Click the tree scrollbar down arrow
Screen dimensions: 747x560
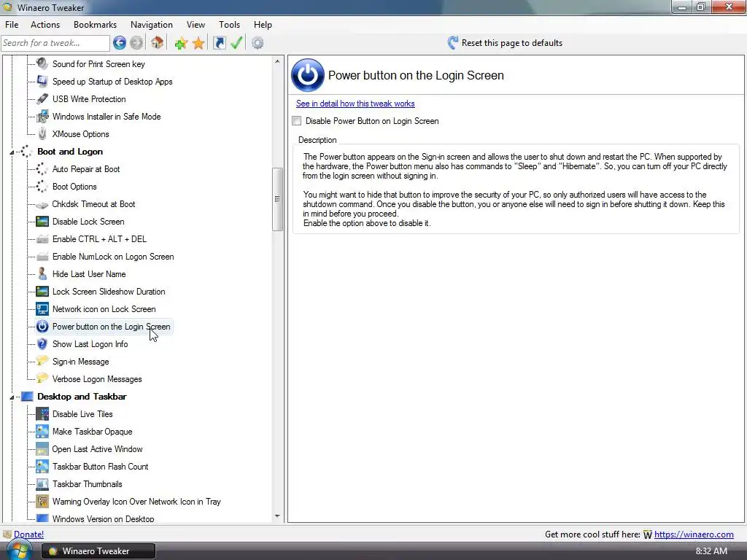pyautogui.click(x=278, y=516)
